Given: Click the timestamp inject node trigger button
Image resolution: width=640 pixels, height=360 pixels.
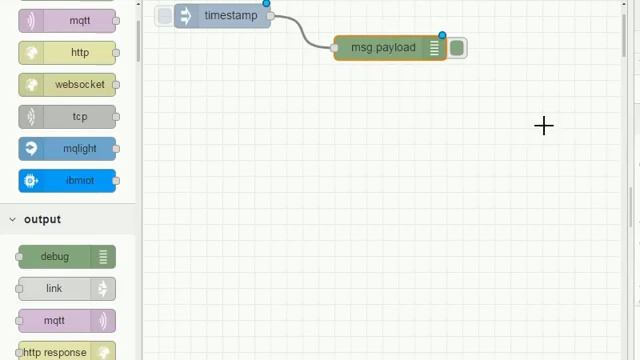Looking at the screenshot, I should pos(164,16).
